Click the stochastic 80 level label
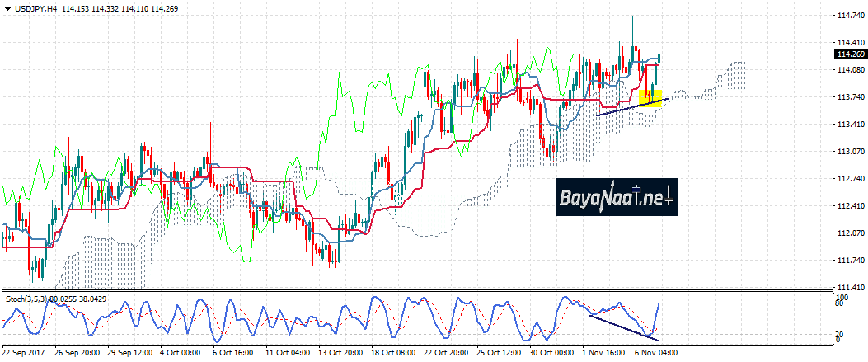The width and height of the screenshot is (868, 362). point(842,303)
